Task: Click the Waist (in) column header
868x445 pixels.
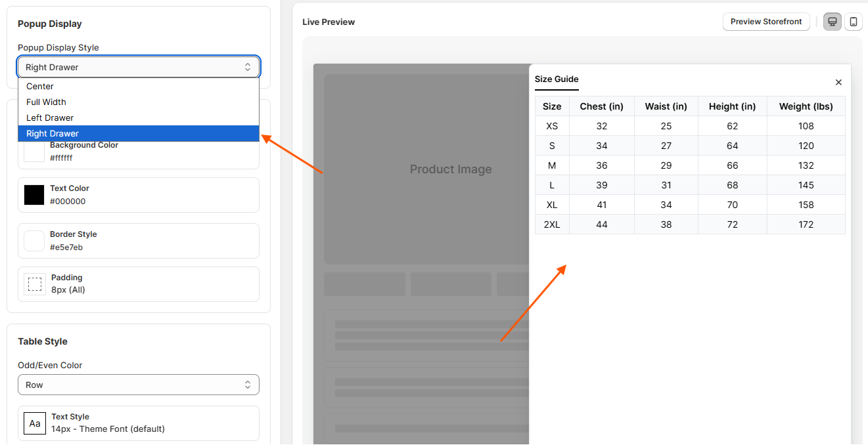Action: pyautogui.click(x=666, y=106)
